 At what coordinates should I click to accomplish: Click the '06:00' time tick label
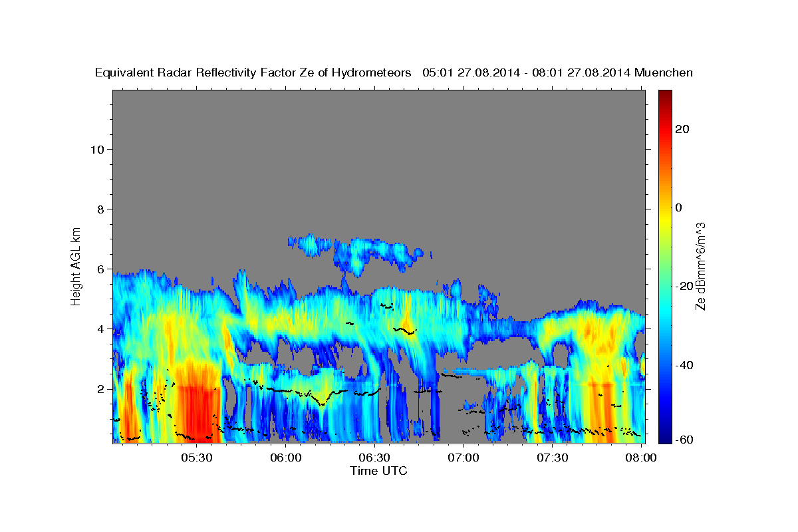tap(286, 458)
